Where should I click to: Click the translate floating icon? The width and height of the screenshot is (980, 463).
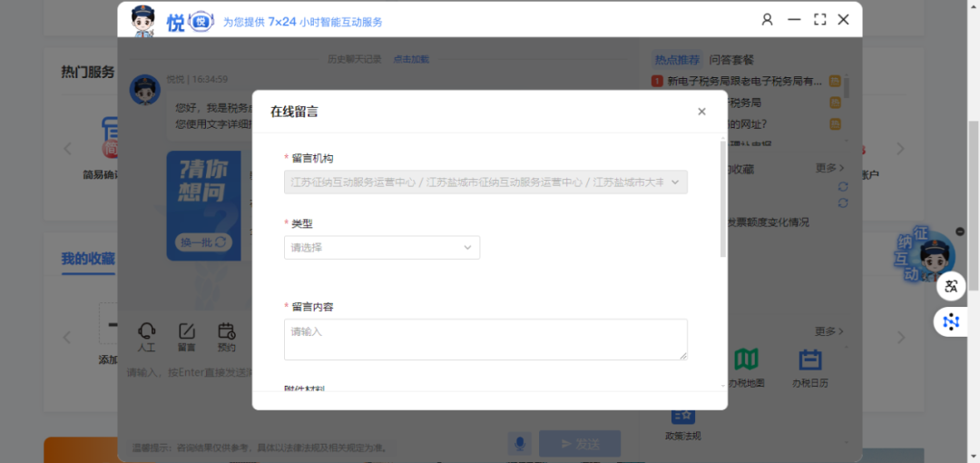click(950, 287)
